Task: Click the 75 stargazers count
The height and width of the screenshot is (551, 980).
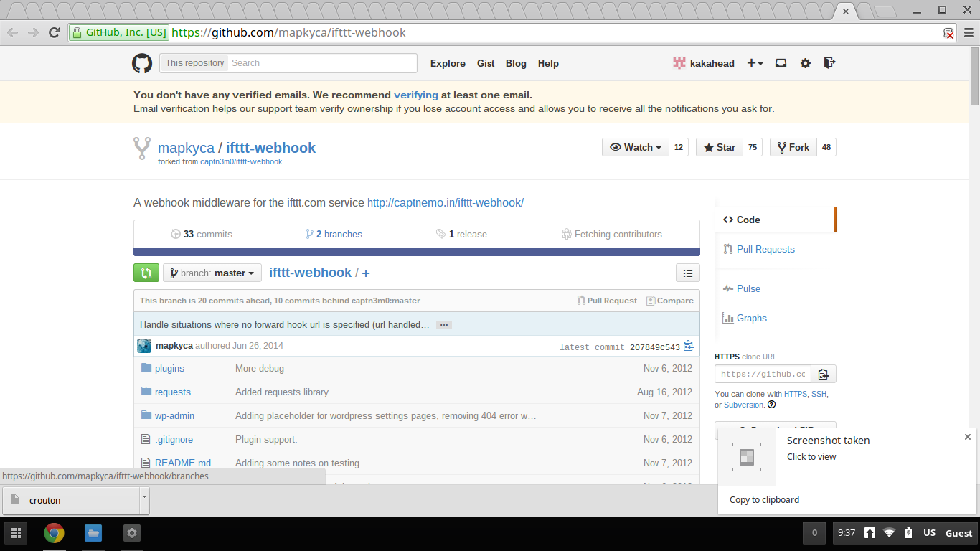Action: (753, 147)
